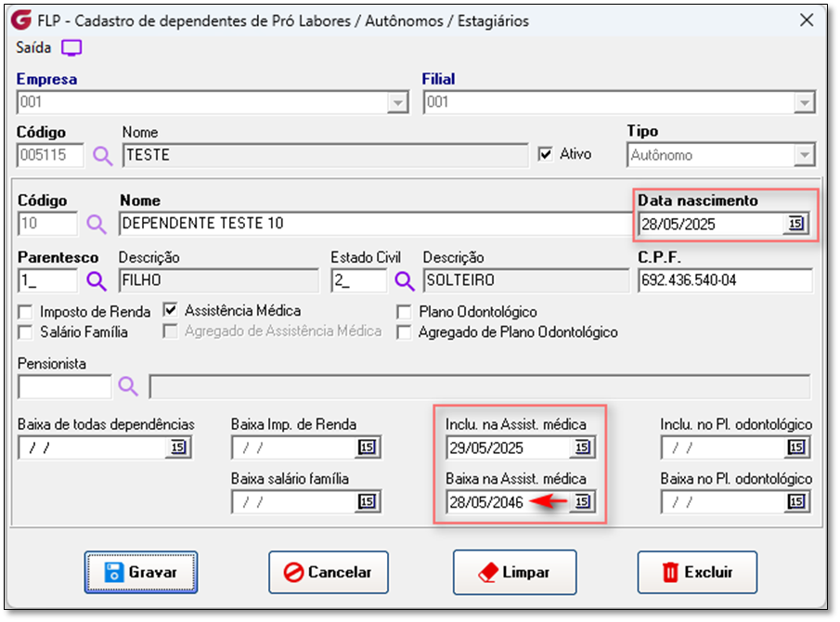Open dependent code search magnifier beside field 10
Image resolution: width=840 pixels, height=622 pixels.
click(x=97, y=224)
